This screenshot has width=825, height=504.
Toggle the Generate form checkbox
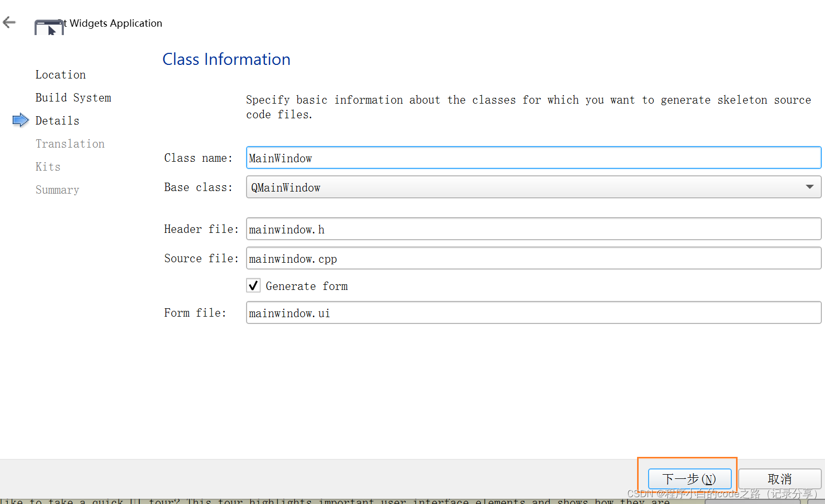pos(253,286)
